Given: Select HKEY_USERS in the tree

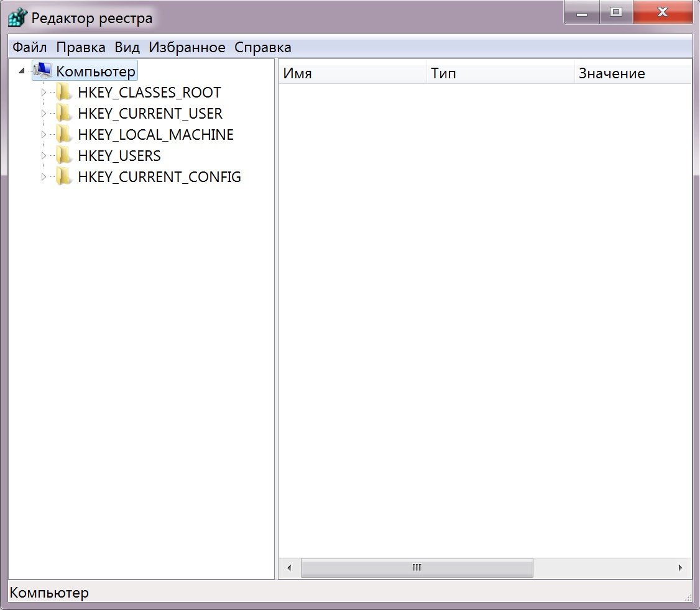Looking at the screenshot, I should point(119,156).
